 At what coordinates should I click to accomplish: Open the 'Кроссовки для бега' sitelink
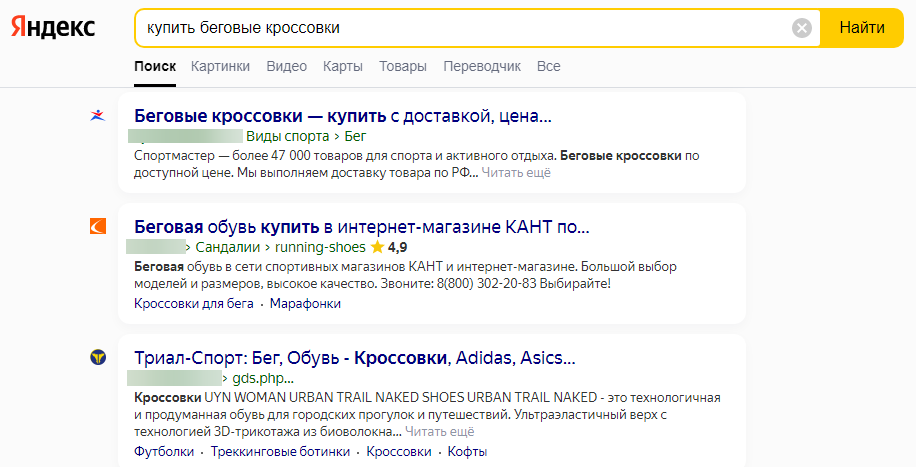194,303
